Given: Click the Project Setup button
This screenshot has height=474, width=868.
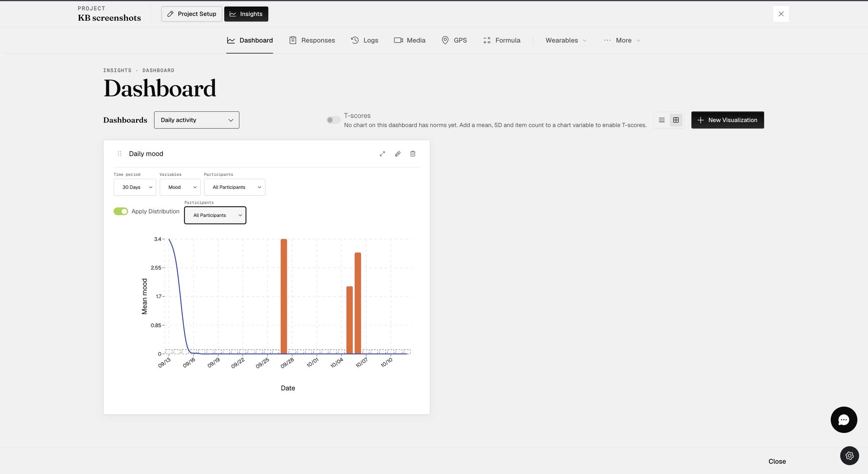Looking at the screenshot, I should click(192, 14).
